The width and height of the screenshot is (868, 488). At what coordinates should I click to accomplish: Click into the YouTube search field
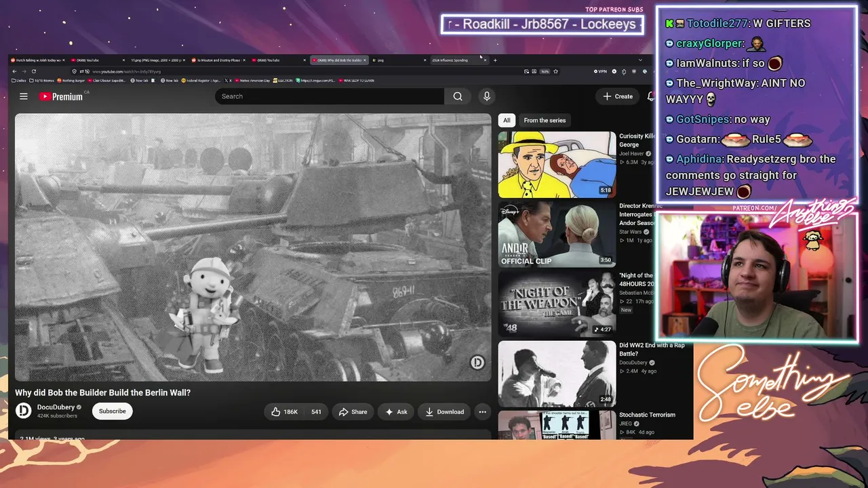(x=330, y=96)
